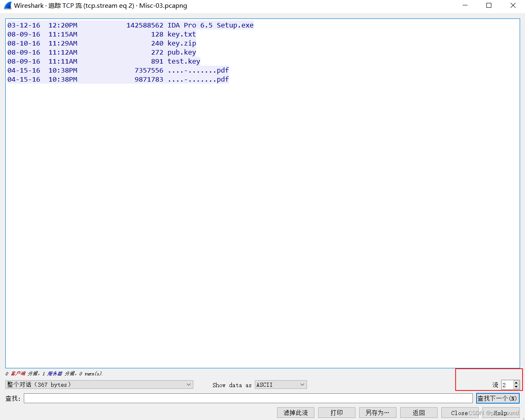Click the Close button at the bottom
Image resolution: width=525 pixels, height=420 pixels.
460,413
